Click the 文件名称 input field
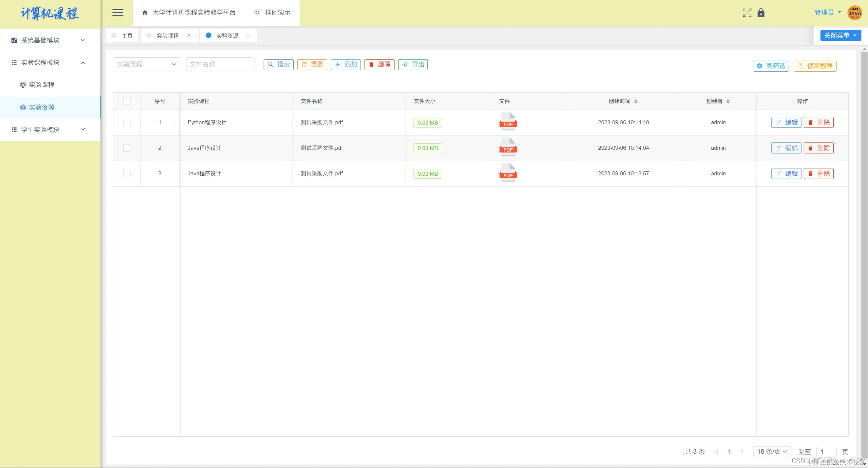 (x=220, y=65)
